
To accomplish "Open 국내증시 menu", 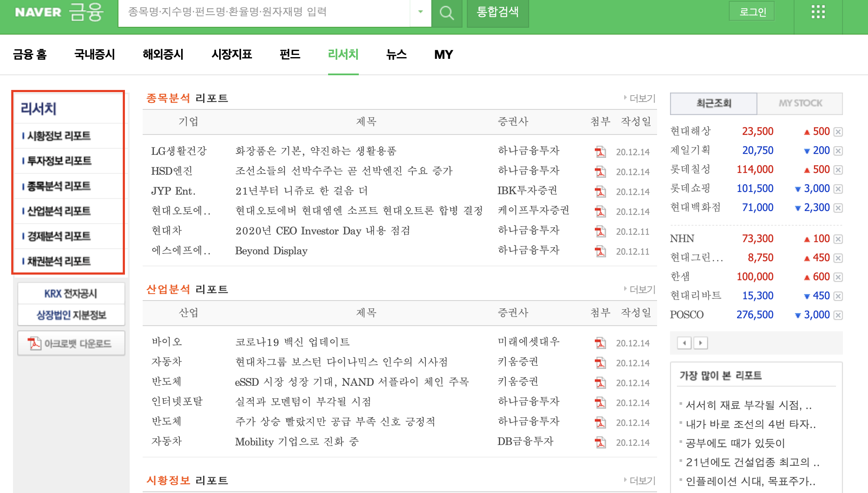I will tap(95, 54).
